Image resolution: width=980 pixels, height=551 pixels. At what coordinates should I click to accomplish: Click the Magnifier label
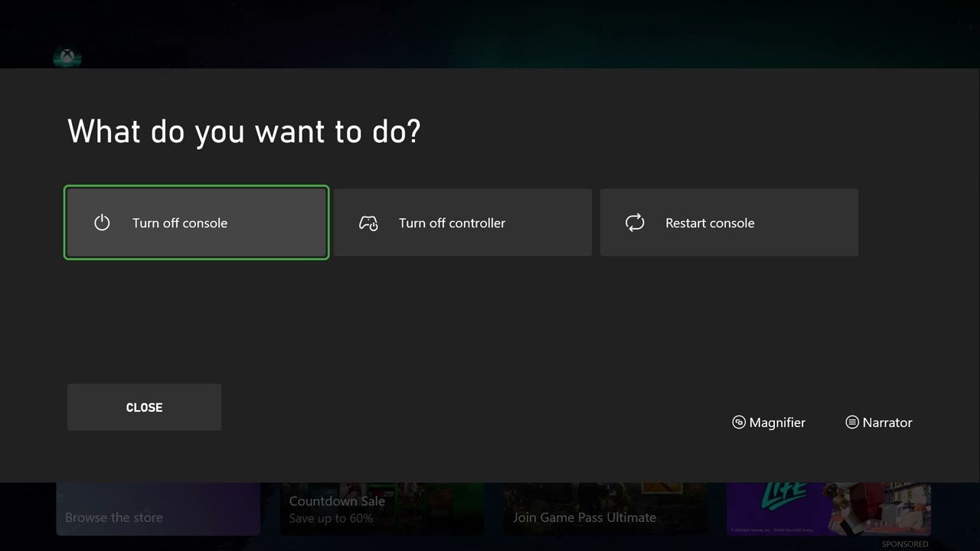pos(777,422)
